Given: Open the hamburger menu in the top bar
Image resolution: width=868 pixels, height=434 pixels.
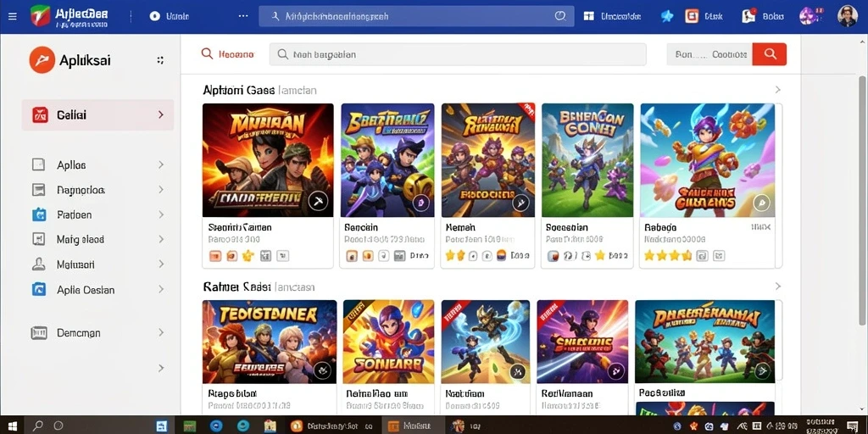Looking at the screenshot, I should [12, 17].
